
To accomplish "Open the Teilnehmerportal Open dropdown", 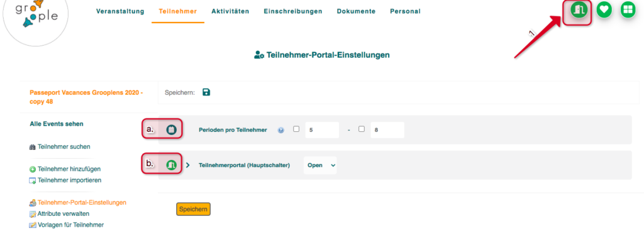I will coord(320,166).
